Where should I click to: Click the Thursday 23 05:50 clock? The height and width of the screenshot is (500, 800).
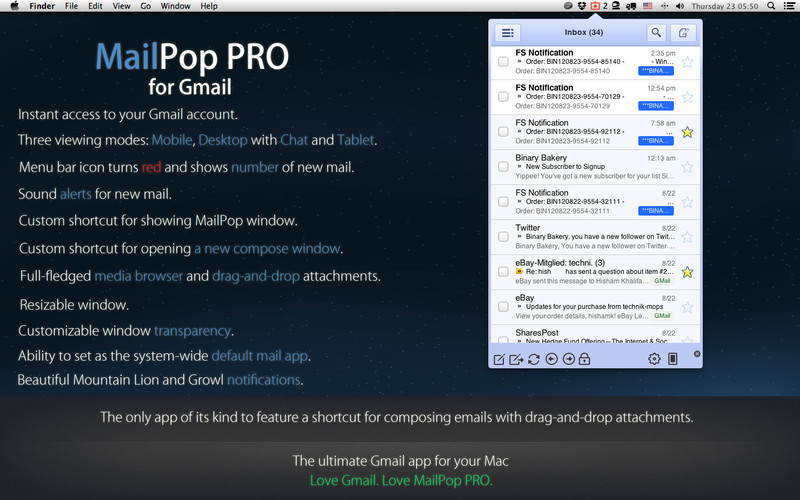724,6
